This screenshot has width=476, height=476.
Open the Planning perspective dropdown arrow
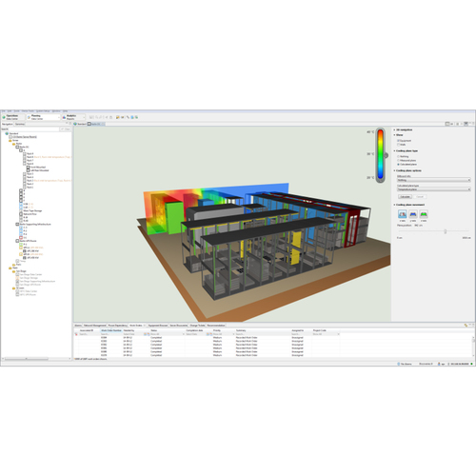[59, 118]
